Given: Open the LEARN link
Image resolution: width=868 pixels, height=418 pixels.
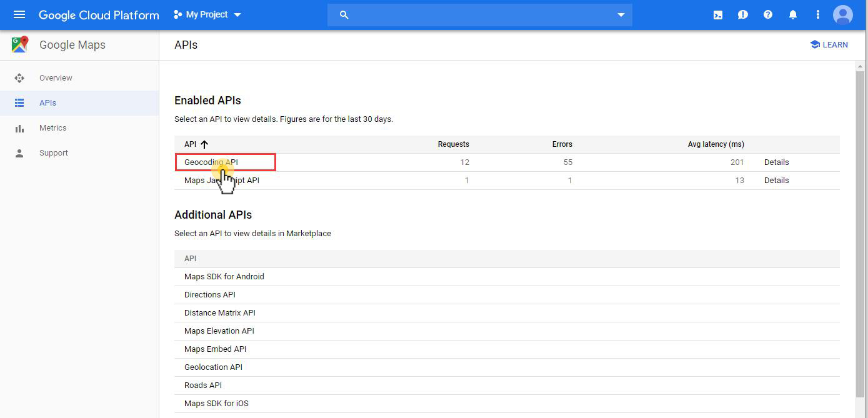Looking at the screenshot, I should (829, 44).
